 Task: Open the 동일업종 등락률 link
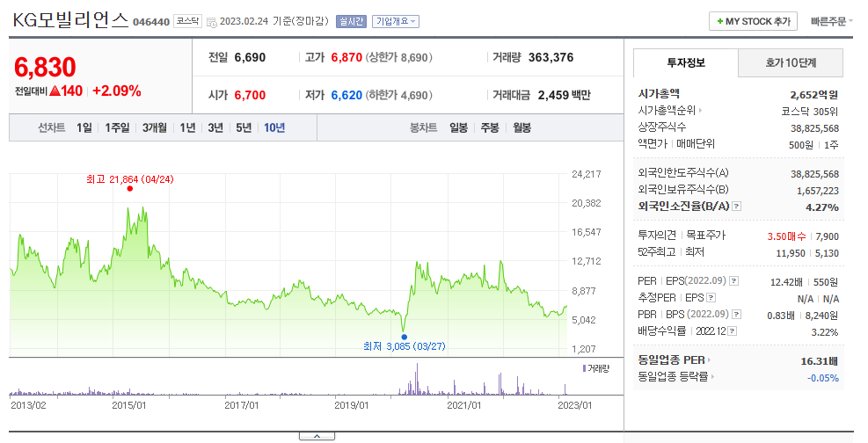673,376
